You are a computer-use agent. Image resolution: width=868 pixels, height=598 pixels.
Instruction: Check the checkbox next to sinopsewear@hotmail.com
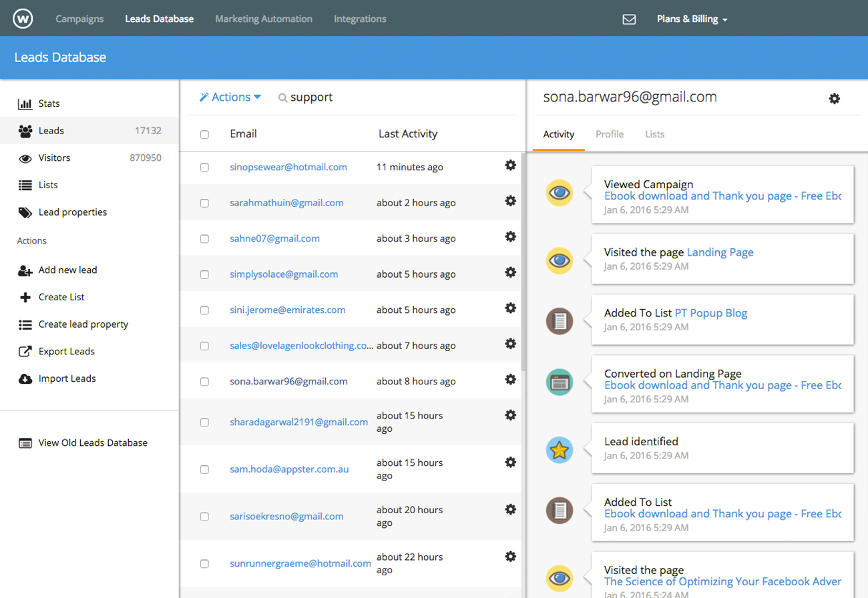(204, 168)
